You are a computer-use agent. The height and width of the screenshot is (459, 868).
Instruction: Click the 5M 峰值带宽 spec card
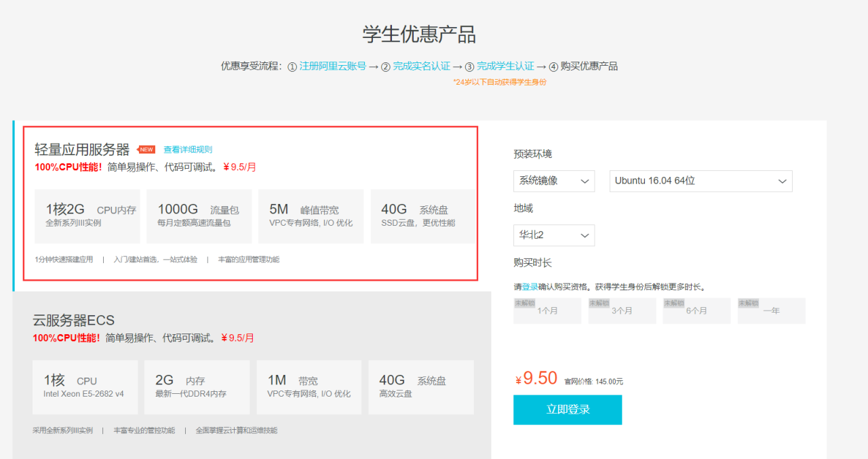coord(311,216)
